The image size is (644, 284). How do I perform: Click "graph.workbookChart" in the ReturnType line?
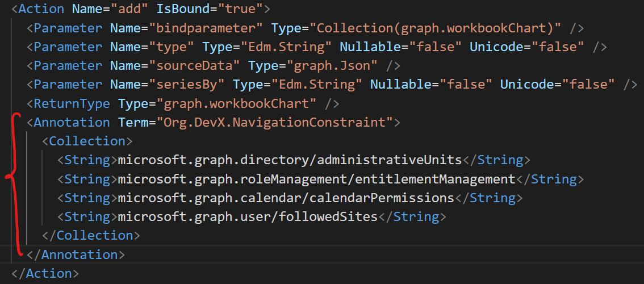click(x=237, y=103)
